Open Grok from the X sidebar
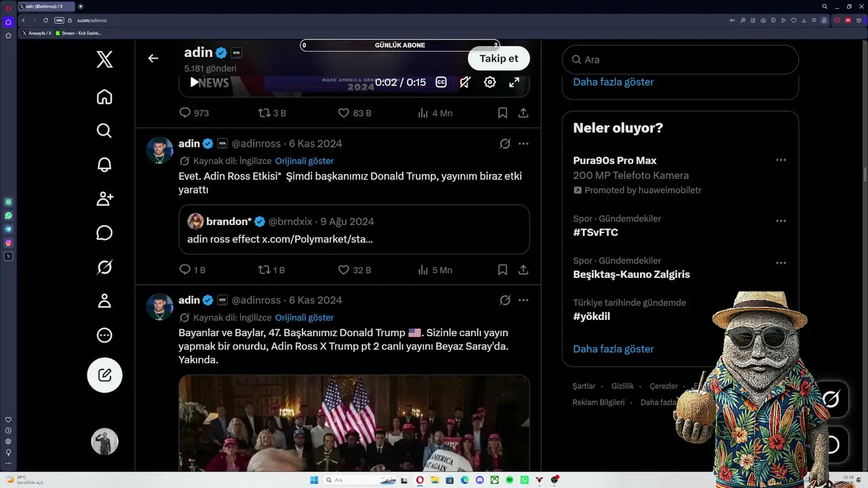 [x=104, y=267]
